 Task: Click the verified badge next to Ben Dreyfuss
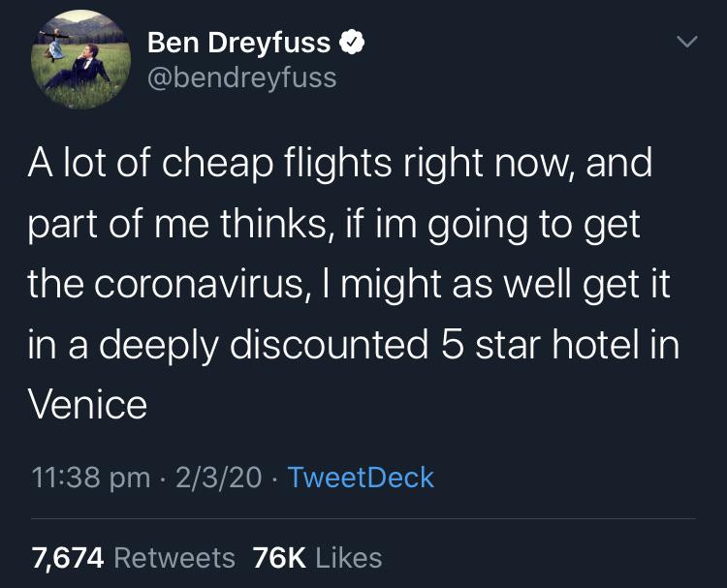(352, 43)
